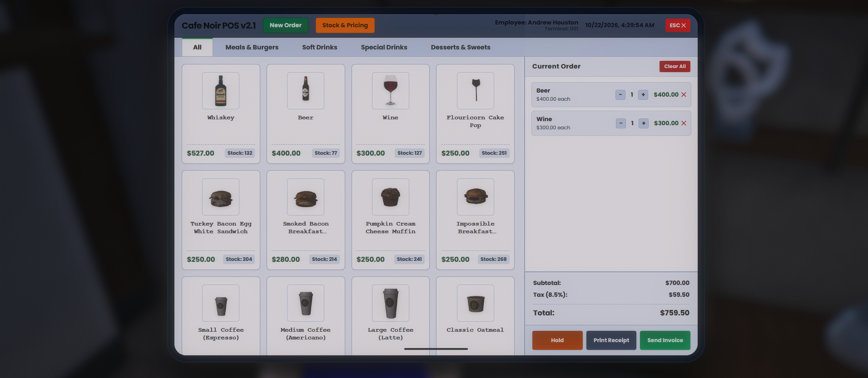Click the Flouricorn Cake Pop Stock: 251 badge
This screenshot has width=868, height=378.
(494, 153)
